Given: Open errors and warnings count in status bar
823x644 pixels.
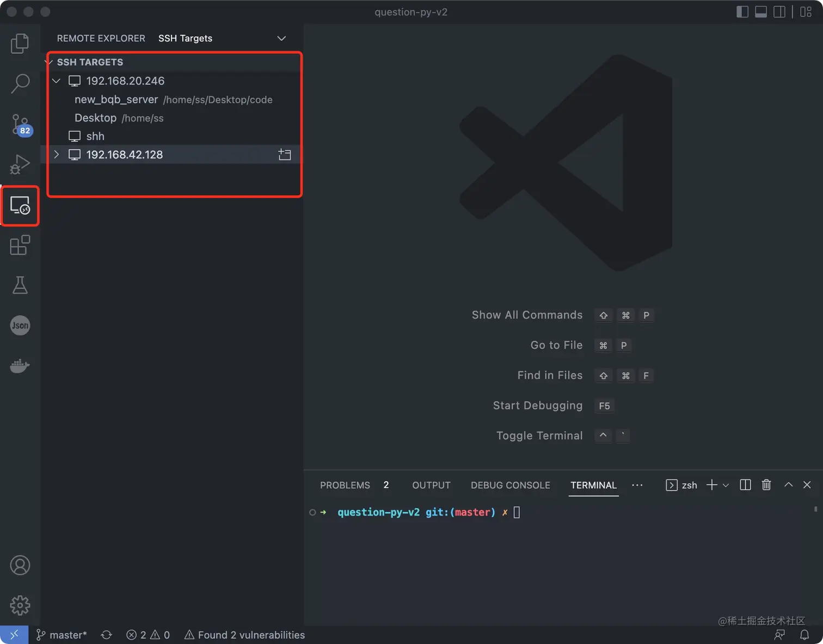Looking at the screenshot, I should pos(148,635).
